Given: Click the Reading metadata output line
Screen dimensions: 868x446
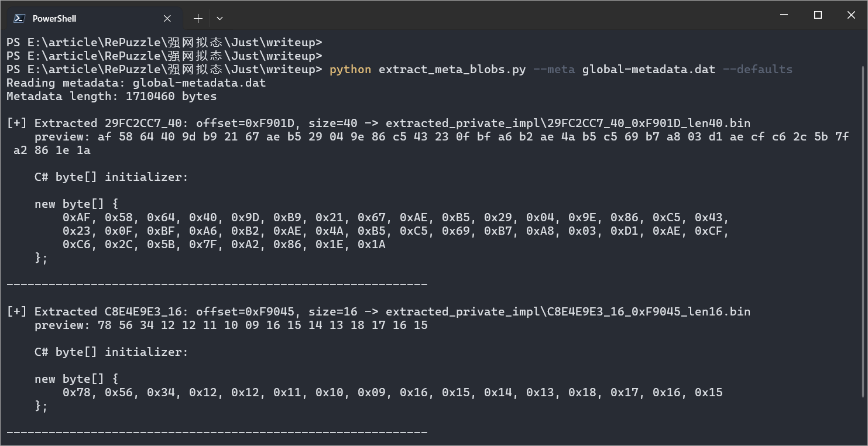Looking at the screenshot, I should pos(136,83).
